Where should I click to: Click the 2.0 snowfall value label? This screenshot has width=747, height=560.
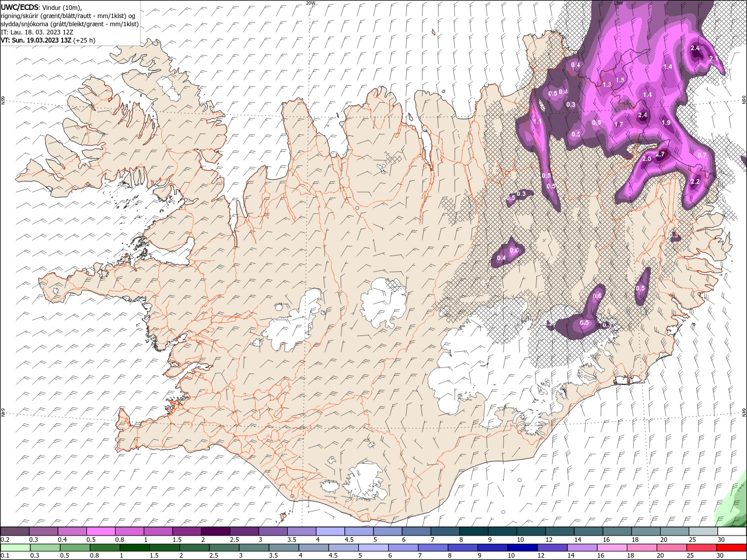point(647,159)
